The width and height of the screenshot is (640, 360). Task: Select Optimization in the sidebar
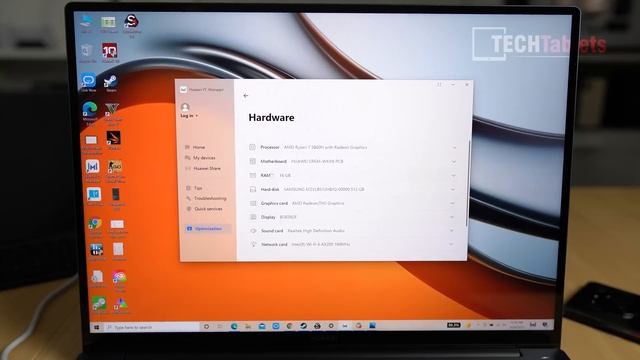click(x=207, y=229)
